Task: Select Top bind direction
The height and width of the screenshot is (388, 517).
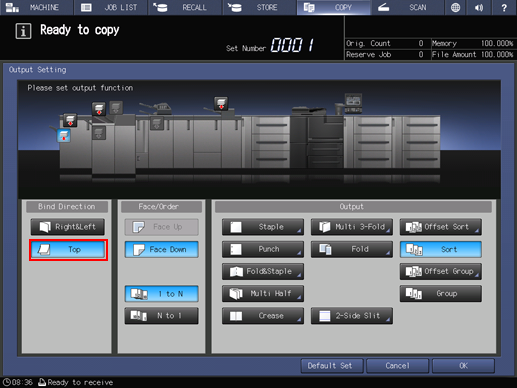Action: tap(68, 249)
